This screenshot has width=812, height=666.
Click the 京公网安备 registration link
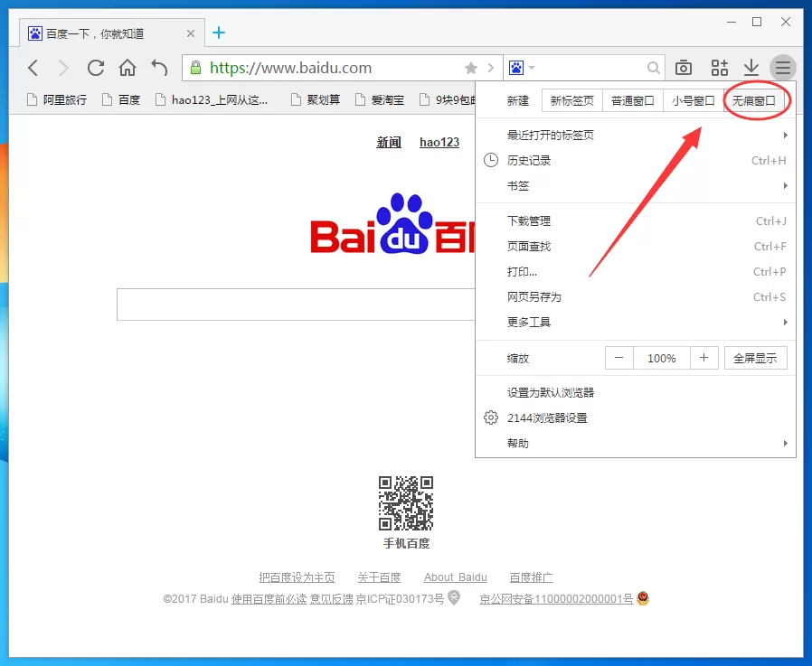[556, 599]
